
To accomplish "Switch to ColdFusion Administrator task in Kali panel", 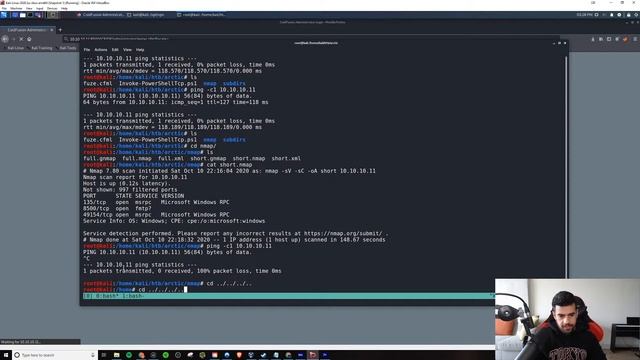I will (100, 15).
